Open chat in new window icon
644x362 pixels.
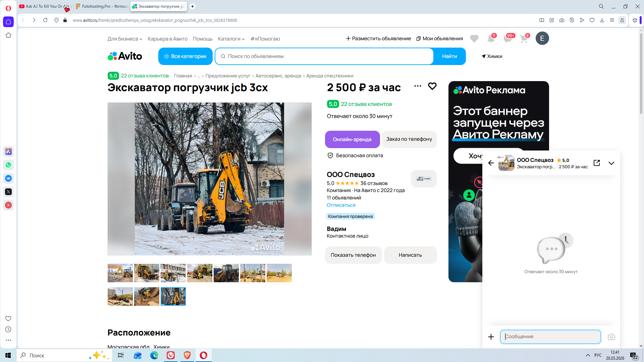pos(597,163)
